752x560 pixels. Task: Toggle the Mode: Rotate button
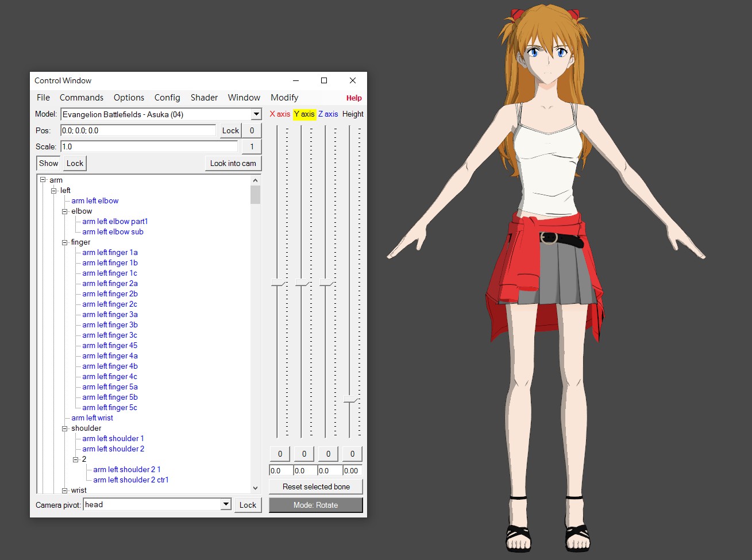(315, 505)
